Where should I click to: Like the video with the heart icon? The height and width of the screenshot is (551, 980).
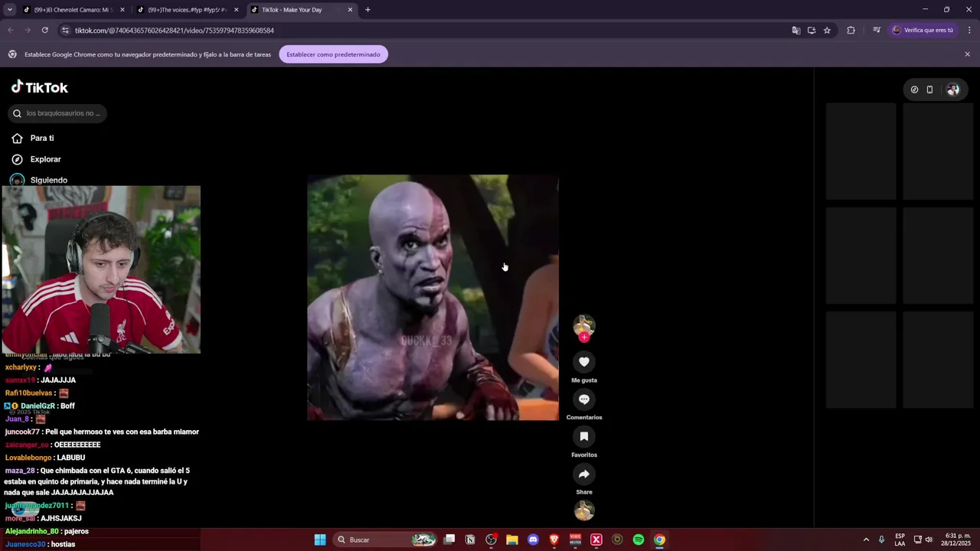click(584, 362)
